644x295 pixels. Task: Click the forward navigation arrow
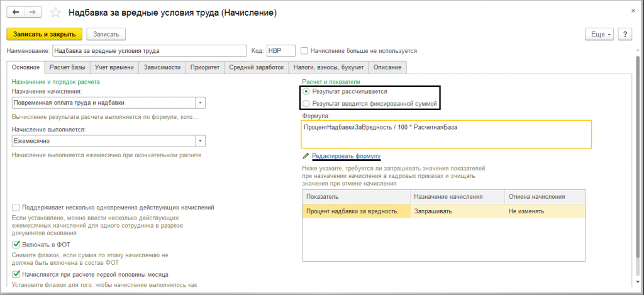point(33,13)
